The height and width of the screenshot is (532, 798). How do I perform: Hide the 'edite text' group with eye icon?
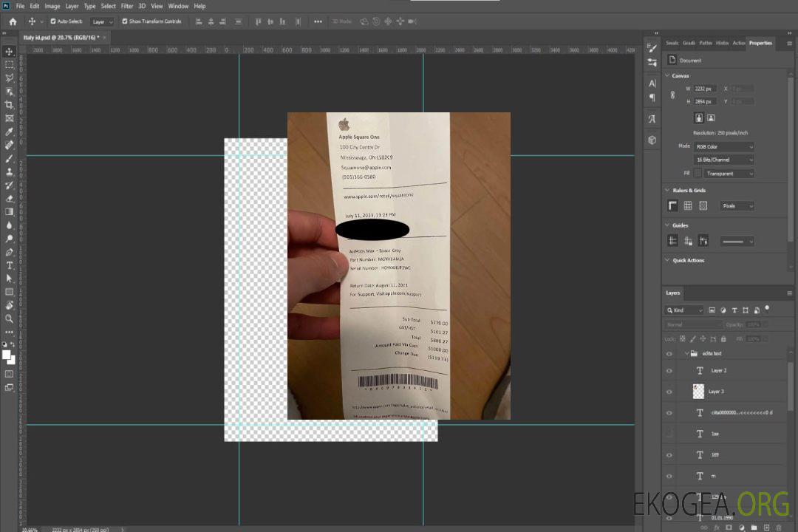[x=669, y=354]
